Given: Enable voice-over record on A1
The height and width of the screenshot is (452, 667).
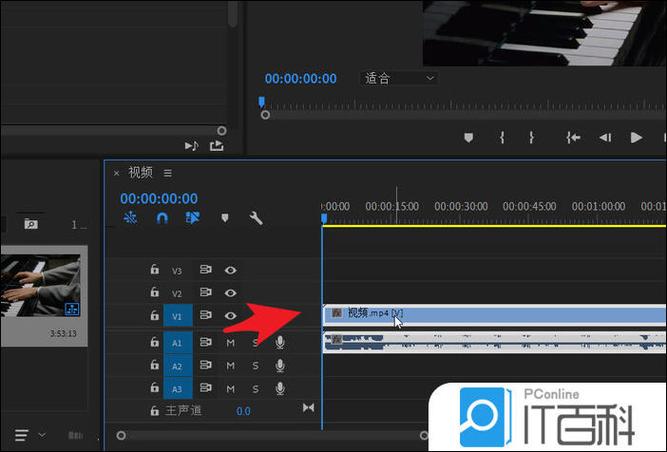Looking at the screenshot, I should (x=280, y=342).
